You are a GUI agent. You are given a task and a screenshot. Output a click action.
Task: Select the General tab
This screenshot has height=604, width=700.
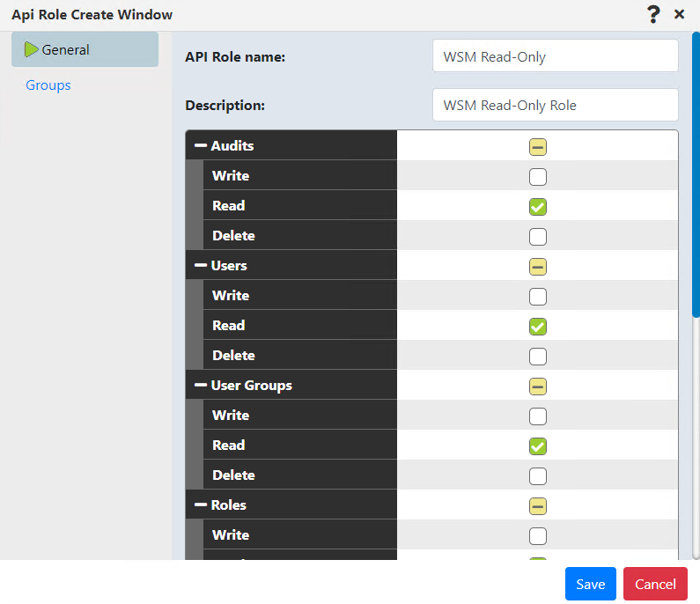pyautogui.click(x=85, y=49)
